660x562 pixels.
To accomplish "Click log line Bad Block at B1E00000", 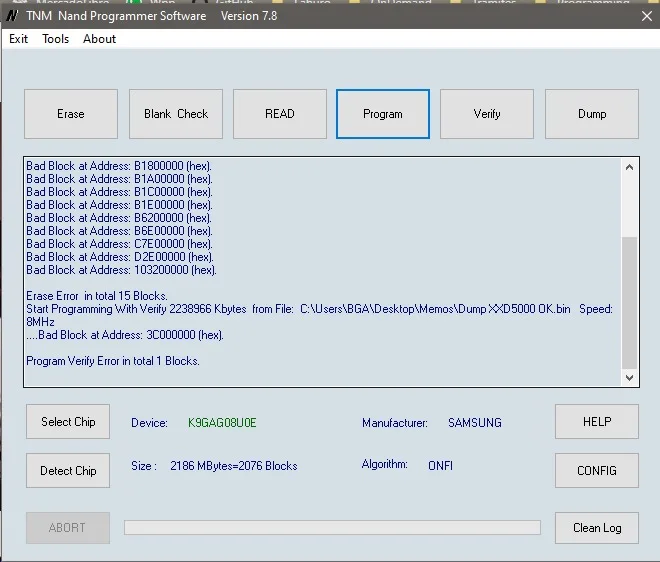I will pyautogui.click(x=119, y=205).
